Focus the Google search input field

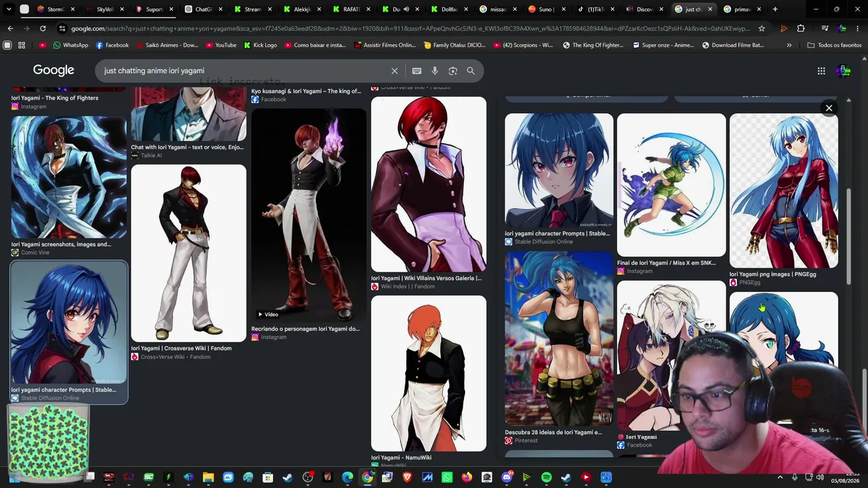244,70
